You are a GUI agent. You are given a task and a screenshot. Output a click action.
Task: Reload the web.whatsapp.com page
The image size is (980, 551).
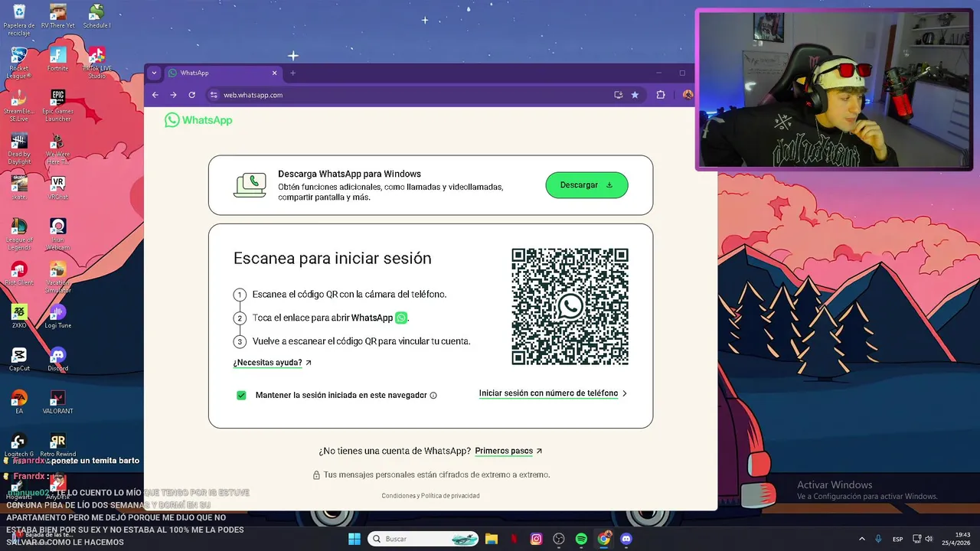pyautogui.click(x=191, y=95)
